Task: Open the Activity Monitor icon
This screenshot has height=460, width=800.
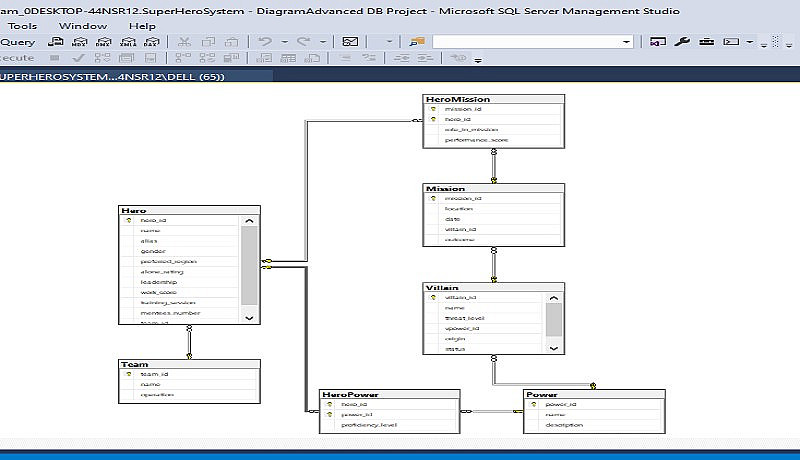Action: (x=350, y=42)
